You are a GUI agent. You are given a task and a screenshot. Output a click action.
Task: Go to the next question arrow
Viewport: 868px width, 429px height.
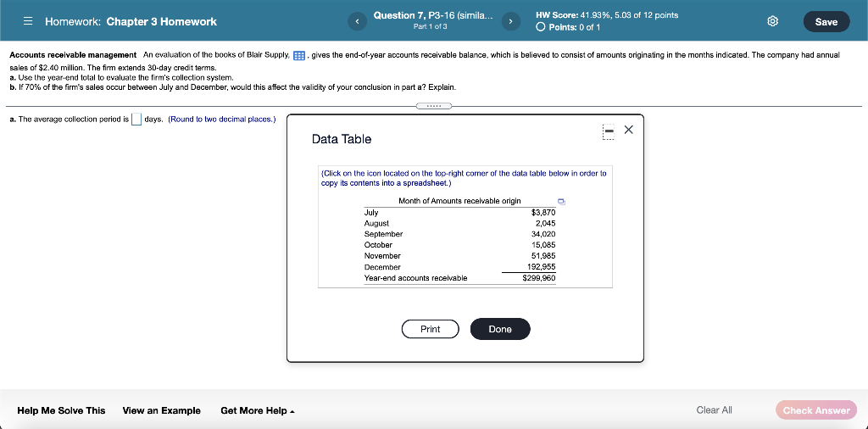(509, 21)
